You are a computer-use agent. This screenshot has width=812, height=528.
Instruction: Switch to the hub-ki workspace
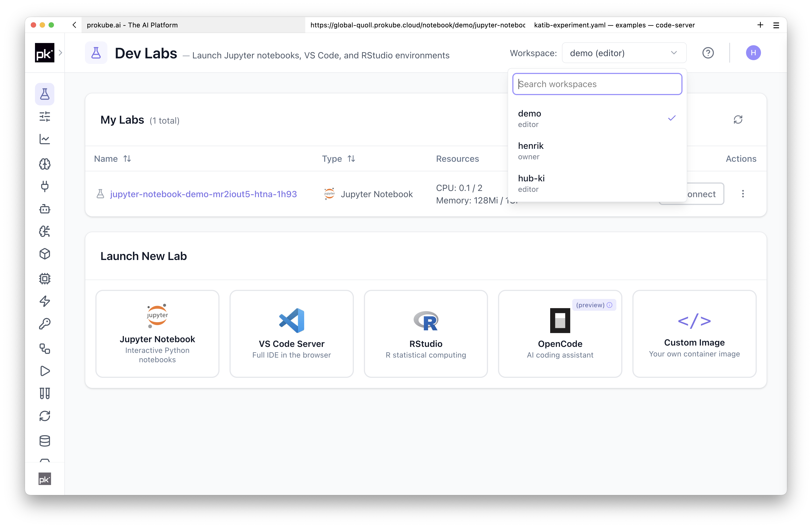pos(597,183)
